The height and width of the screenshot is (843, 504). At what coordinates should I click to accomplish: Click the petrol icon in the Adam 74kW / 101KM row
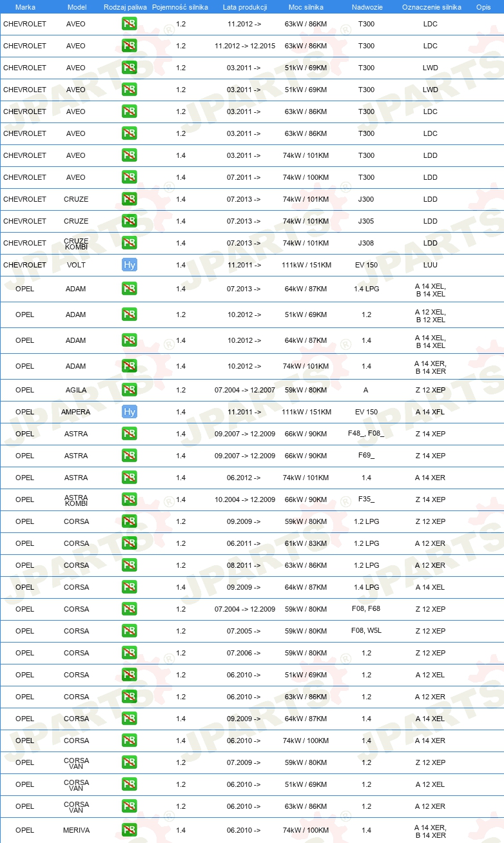pos(130,366)
